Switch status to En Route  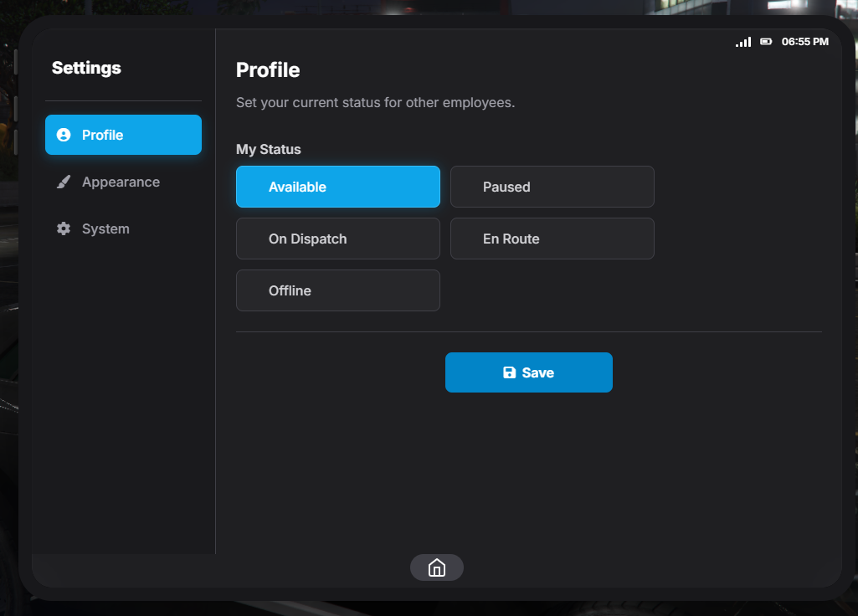[x=552, y=239]
